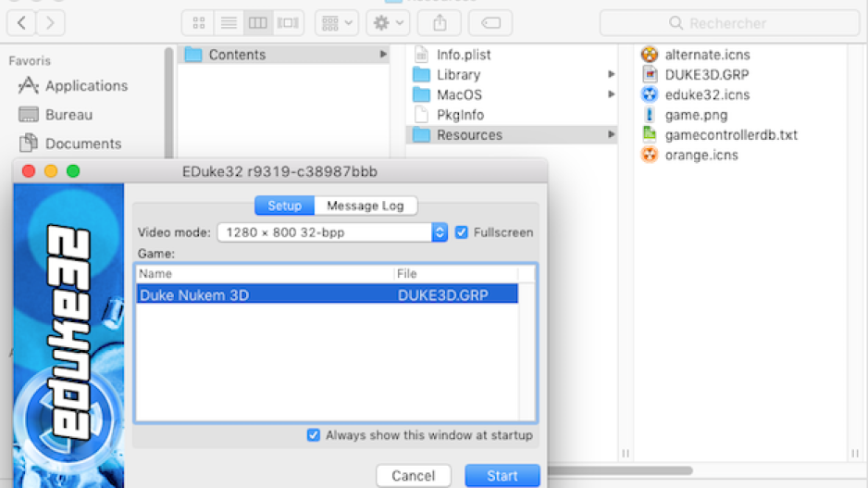Focus the Rechercher search field
This screenshot has height=488, width=868.
pyautogui.click(x=729, y=23)
